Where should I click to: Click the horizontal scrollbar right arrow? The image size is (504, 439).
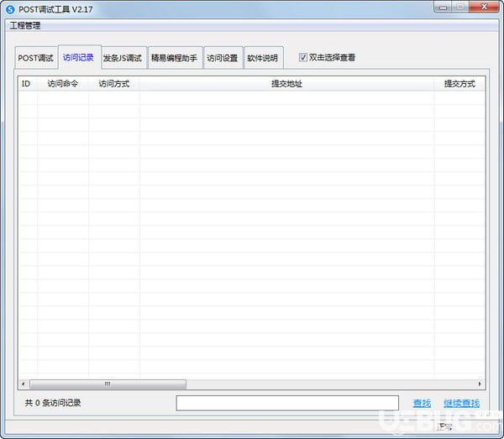tap(480, 384)
